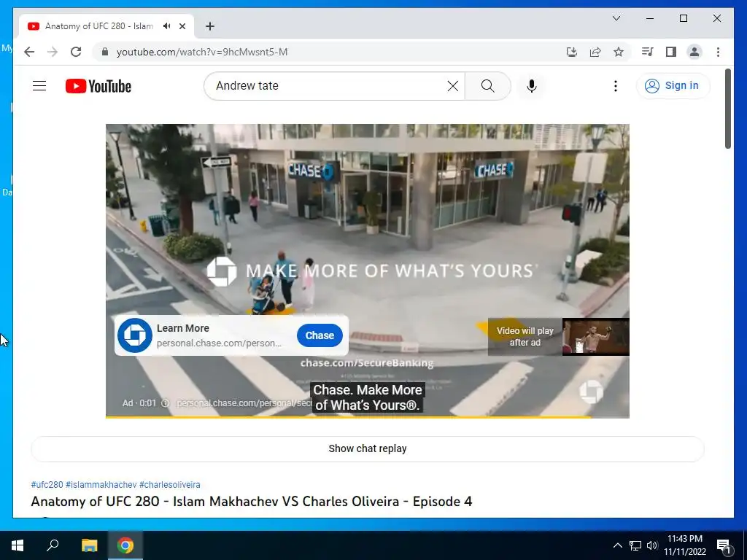Install app via the address bar install icon
Image resolution: width=747 pixels, height=560 pixels.
572,52
